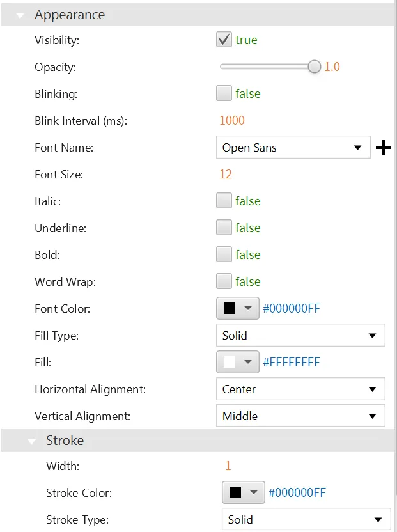
Task: Click the Blink Interval value 1000
Action: (231, 121)
